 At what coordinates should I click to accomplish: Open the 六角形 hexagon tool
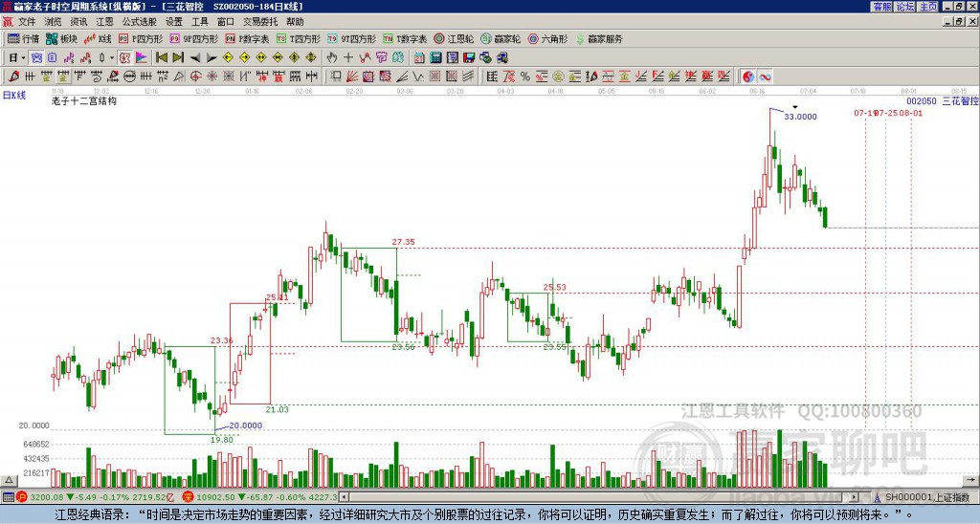(x=547, y=38)
